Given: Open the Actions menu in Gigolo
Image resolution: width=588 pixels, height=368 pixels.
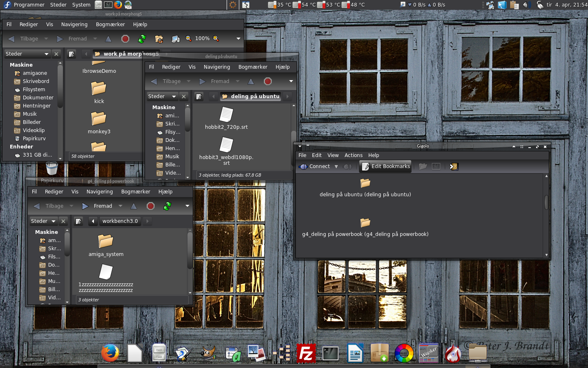Looking at the screenshot, I should 353,155.
